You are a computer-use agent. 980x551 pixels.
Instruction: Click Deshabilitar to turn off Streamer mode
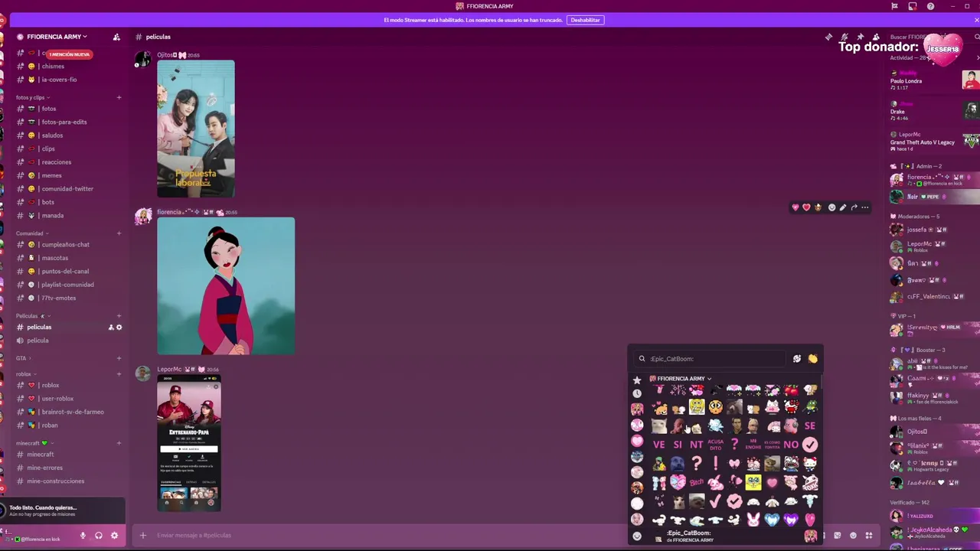[x=585, y=20]
